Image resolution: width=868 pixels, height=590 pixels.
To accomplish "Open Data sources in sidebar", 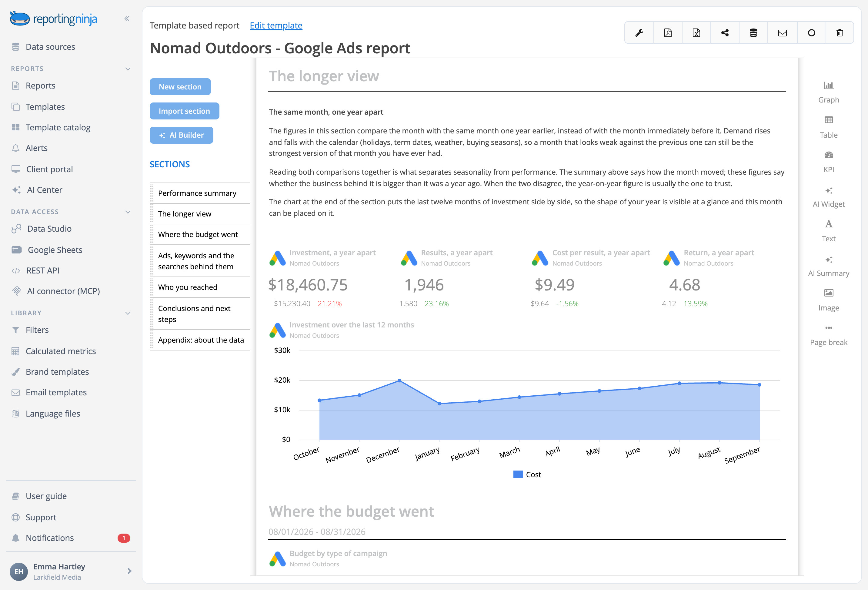I will 50,47.
